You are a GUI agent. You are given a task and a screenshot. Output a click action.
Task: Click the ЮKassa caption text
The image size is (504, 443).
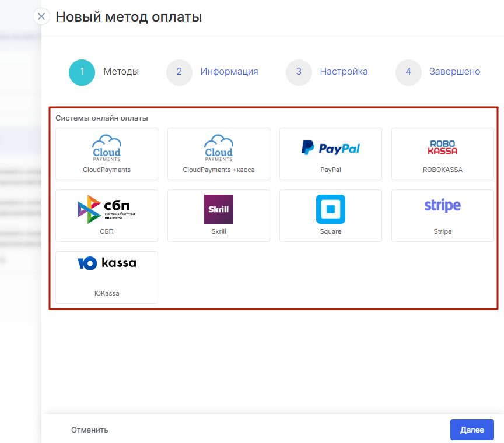click(x=107, y=293)
